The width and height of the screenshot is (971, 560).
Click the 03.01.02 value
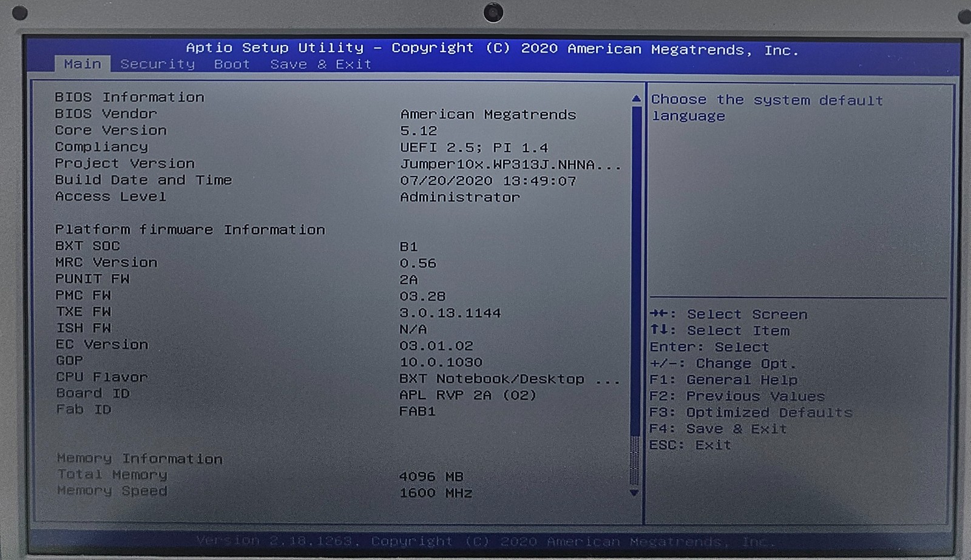click(436, 346)
